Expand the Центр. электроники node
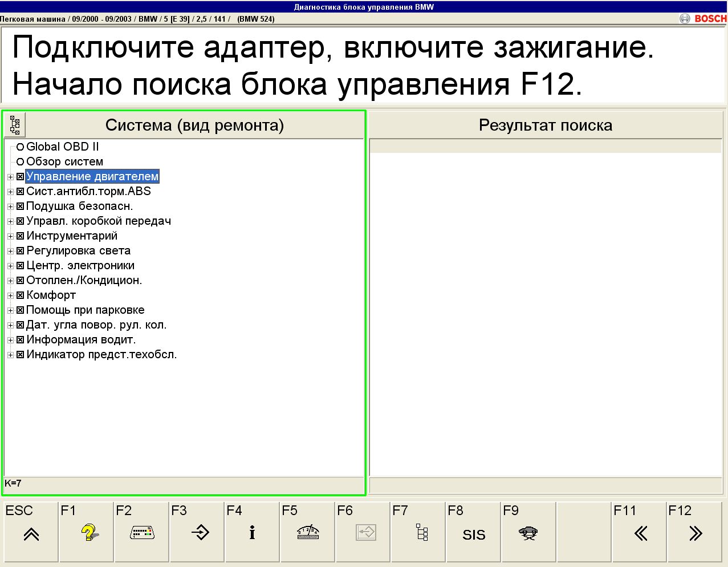728x567 pixels. click(10, 266)
